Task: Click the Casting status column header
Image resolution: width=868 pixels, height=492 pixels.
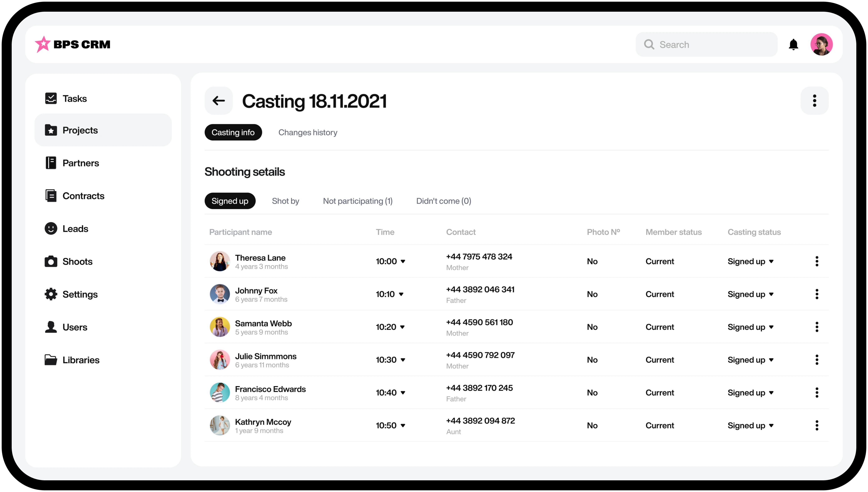Action: (x=754, y=232)
